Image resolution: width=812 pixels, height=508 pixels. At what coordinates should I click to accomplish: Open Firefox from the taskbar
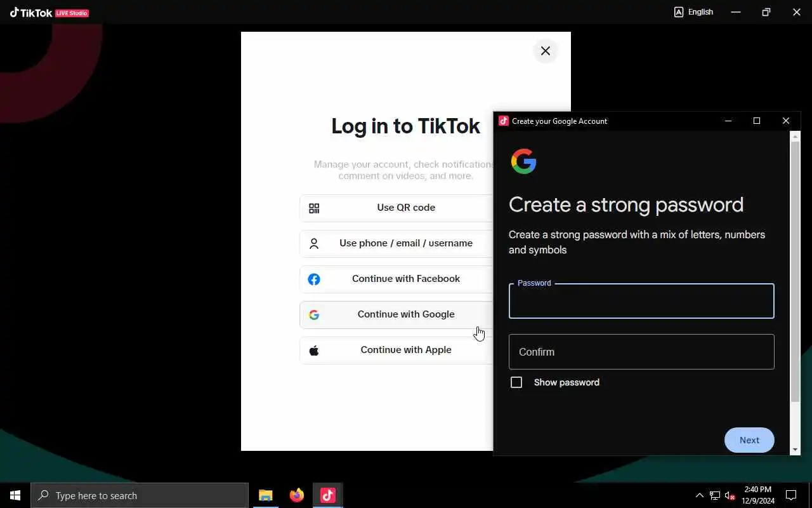(296, 495)
